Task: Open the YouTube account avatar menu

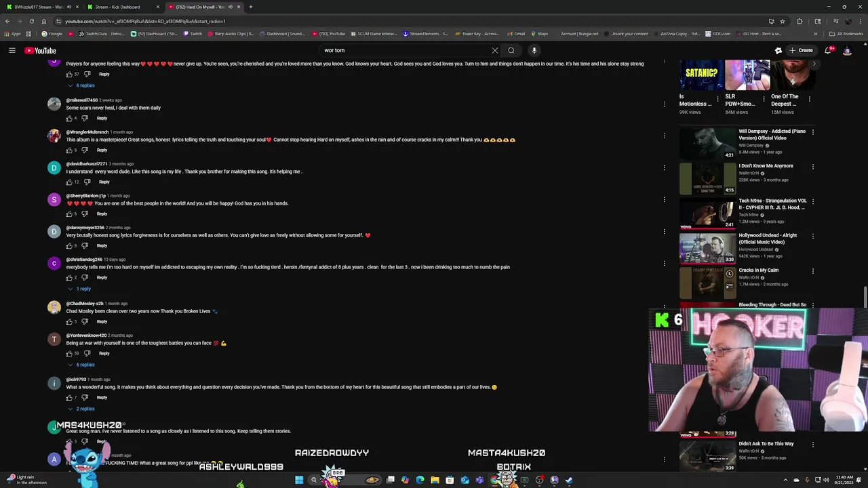Action: 847,50
